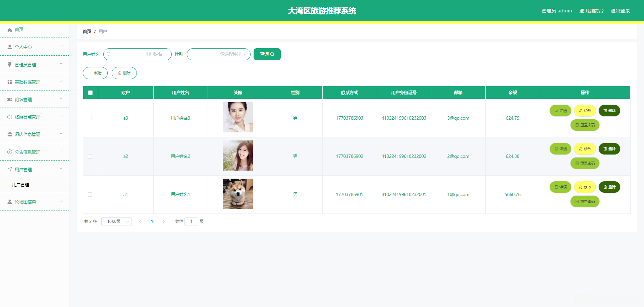Open the 10条/页 page size dropdown

click(116, 222)
